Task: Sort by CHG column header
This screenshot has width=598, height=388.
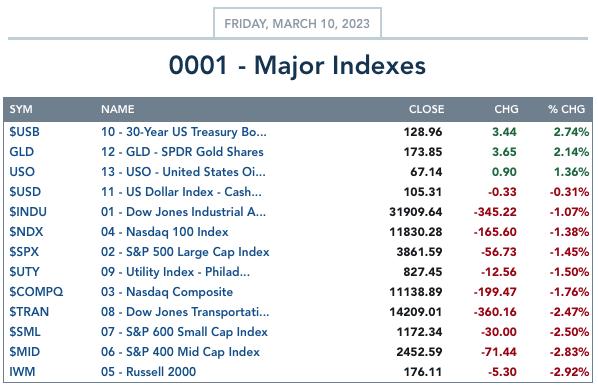Action: coord(506,109)
